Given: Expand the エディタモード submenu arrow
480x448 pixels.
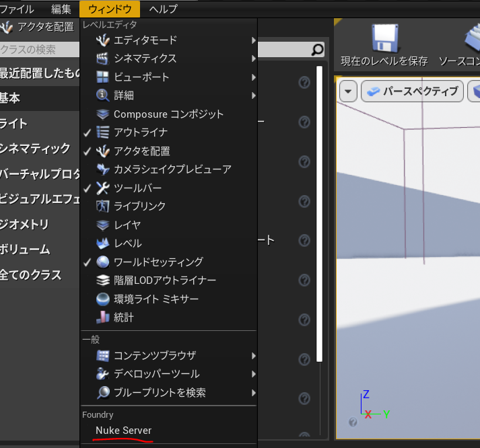Looking at the screenshot, I should [x=254, y=40].
